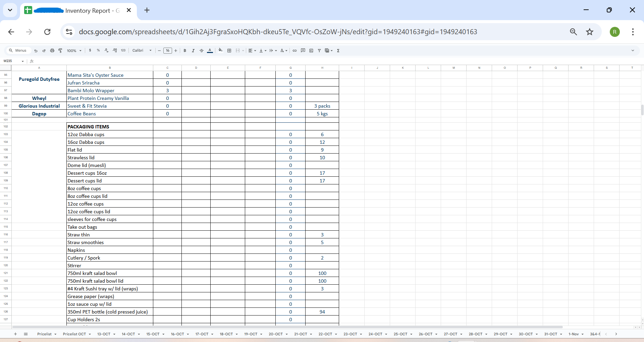Click the browser address bar URL
Viewport: 644px width, 342px height.
pyautogui.click(x=278, y=32)
